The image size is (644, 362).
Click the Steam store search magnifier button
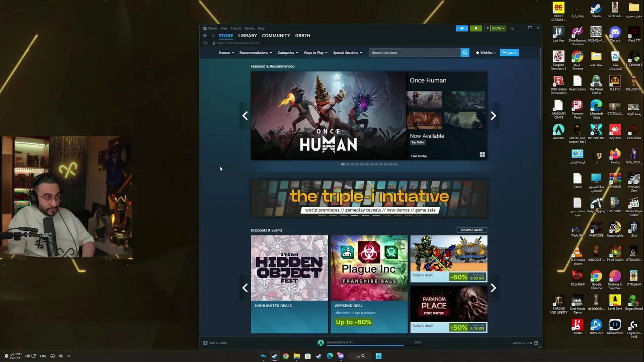coord(465,52)
